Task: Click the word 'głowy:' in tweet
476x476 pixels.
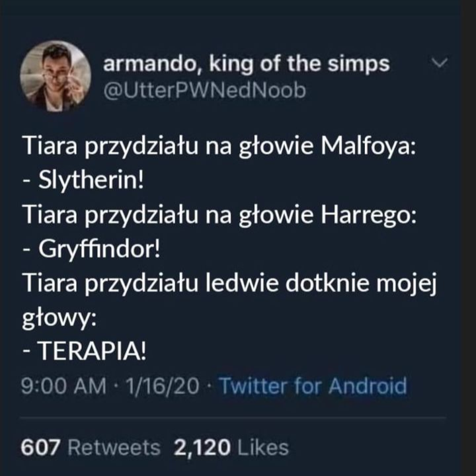Action: [59, 318]
